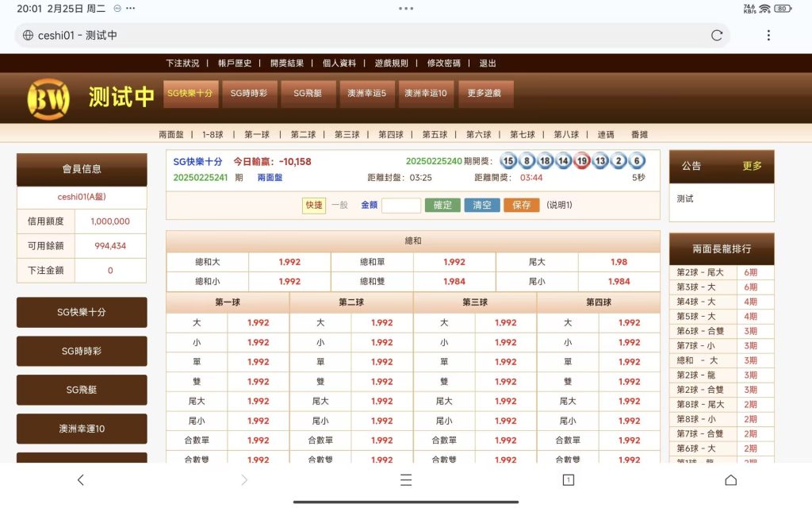Tap the browser forward arrow
The image size is (812, 508).
[x=244, y=480]
